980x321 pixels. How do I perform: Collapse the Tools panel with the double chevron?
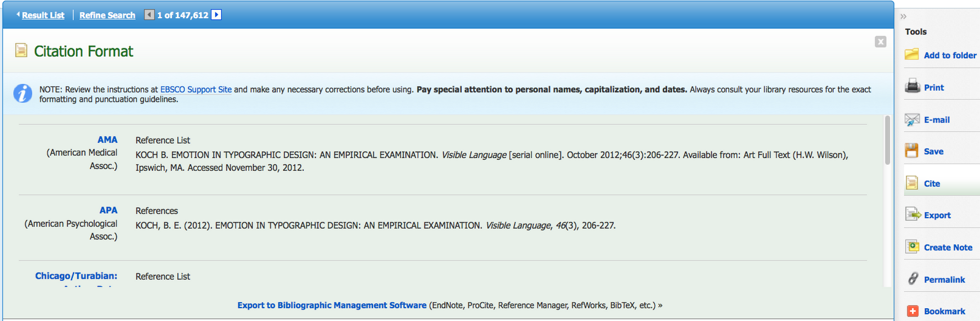tap(903, 17)
